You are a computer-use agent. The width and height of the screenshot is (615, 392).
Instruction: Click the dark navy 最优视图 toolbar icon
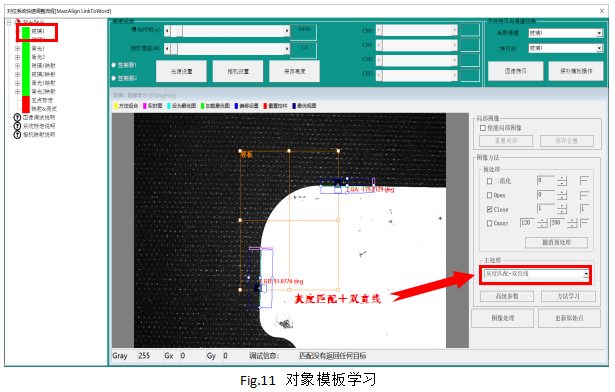point(294,106)
